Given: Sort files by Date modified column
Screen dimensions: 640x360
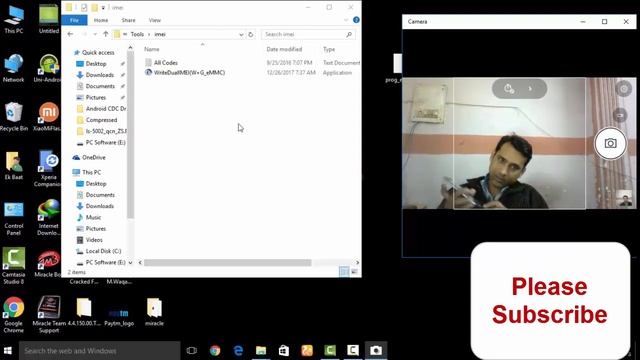Looking at the screenshot, I should click(x=284, y=49).
